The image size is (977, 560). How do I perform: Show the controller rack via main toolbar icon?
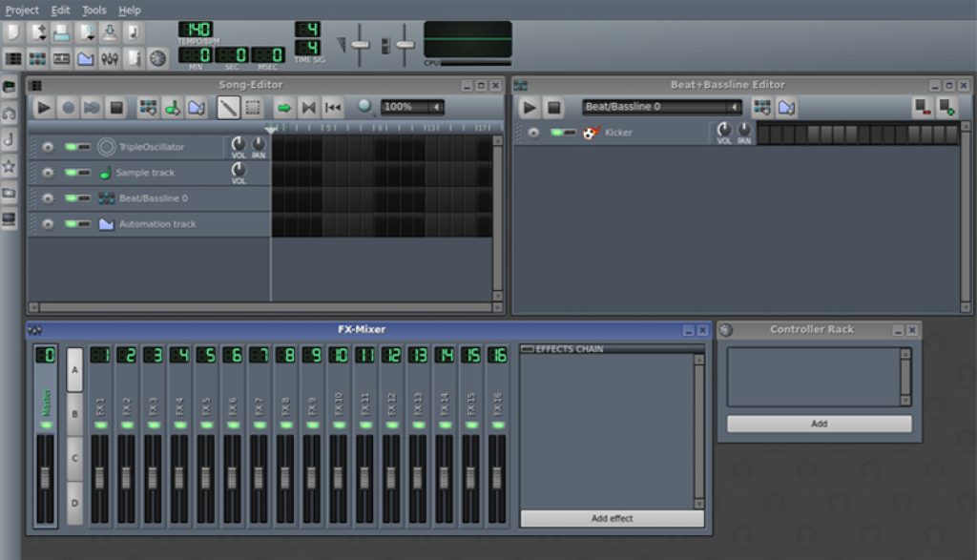[x=157, y=58]
